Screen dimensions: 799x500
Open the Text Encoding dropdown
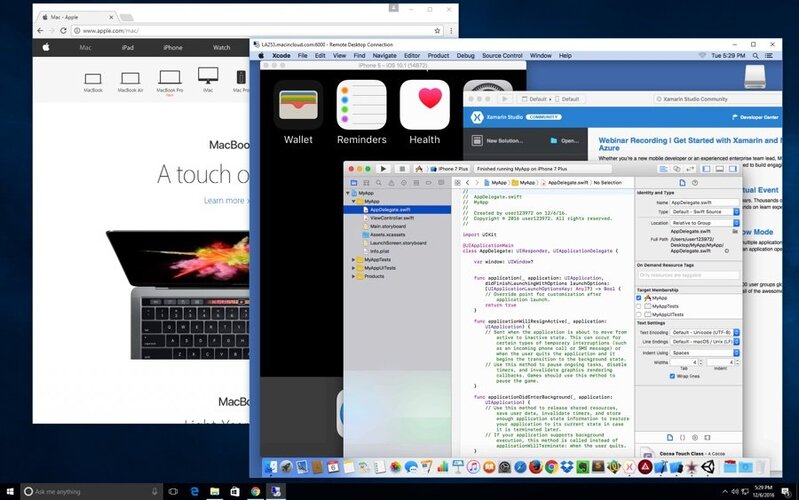(x=705, y=332)
